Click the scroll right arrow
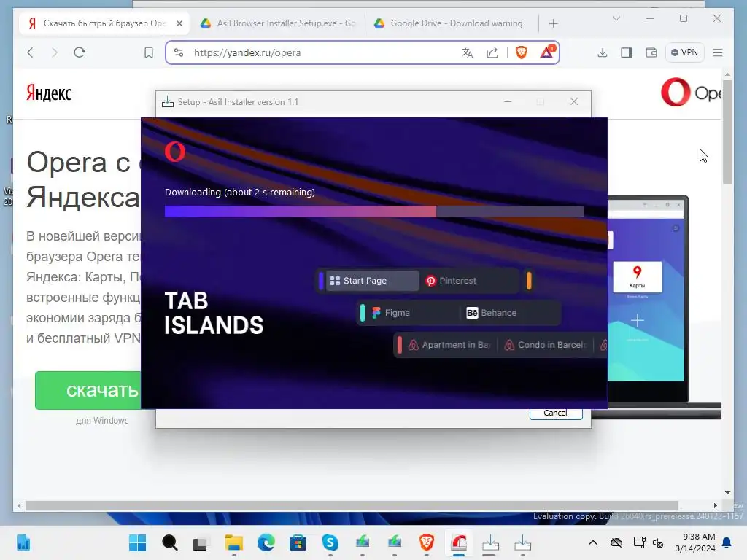This screenshot has height=560, width=747. [715, 506]
